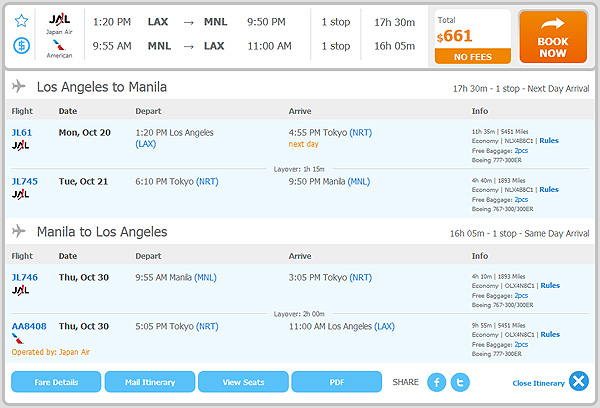Click the $661 total price
Screen dimensions: 600x408
pyautogui.click(x=455, y=36)
